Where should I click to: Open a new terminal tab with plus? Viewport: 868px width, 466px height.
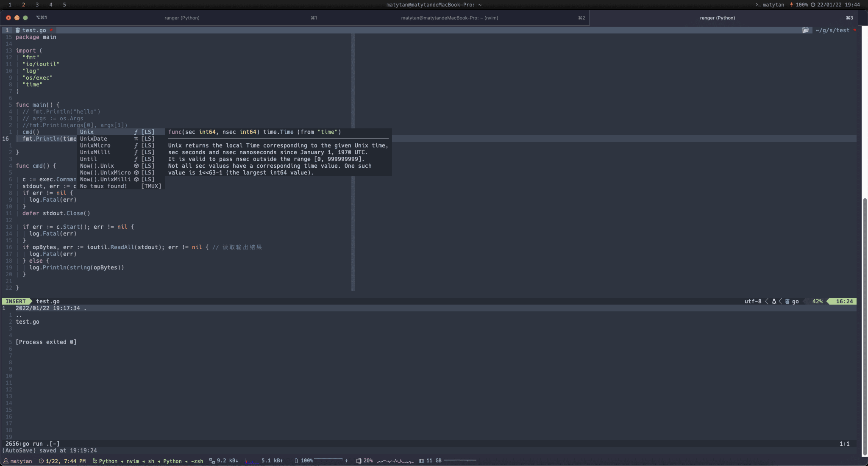pos(863,18)
